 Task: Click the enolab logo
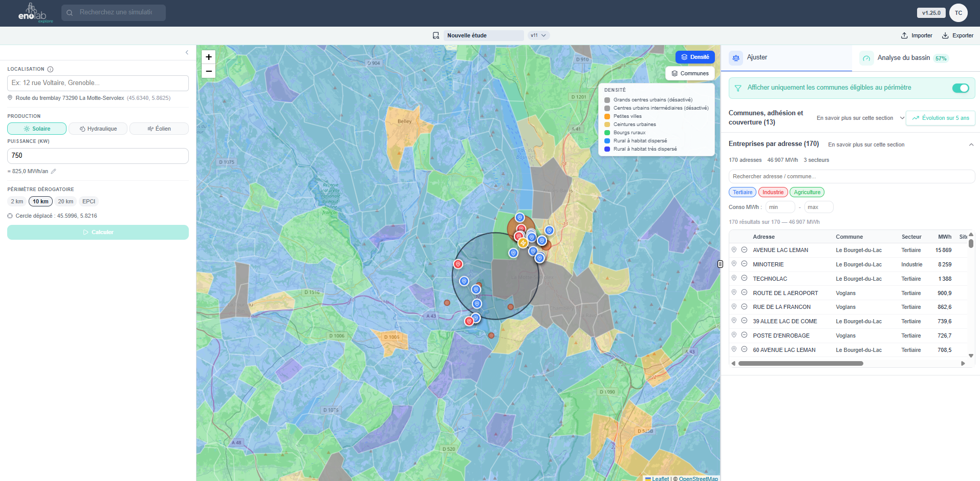(35, 13)
